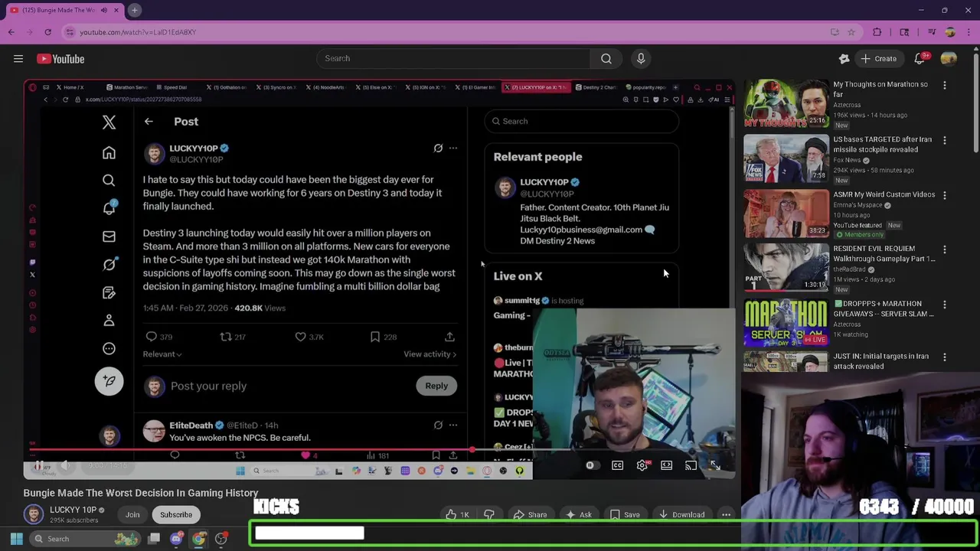Start voice search with the microphone icon

click(641, 59)
